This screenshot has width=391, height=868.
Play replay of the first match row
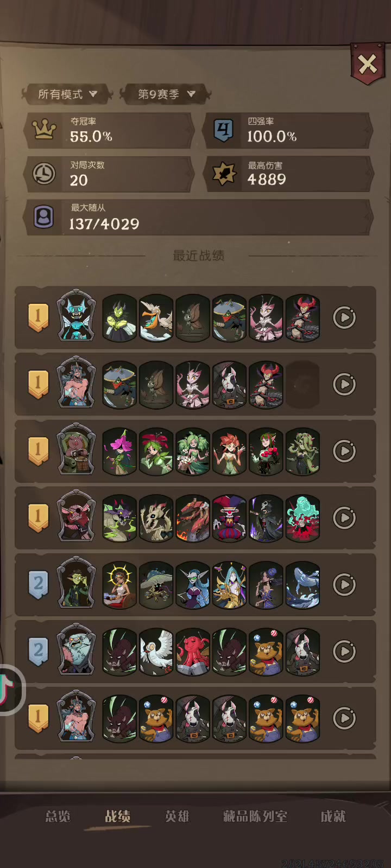click(x=344, y=318)
